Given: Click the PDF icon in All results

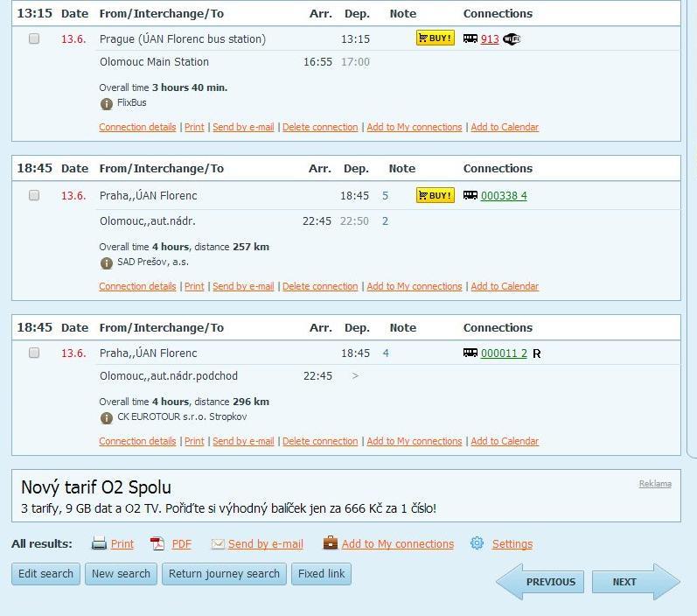Looking at the screenshot, I should tap(157, 543).
